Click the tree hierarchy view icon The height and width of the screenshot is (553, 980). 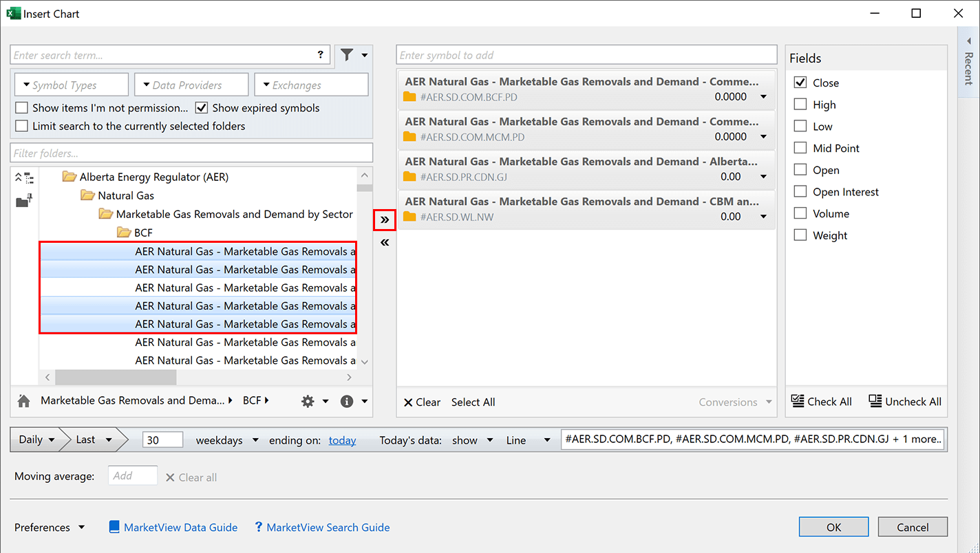point(24,177)
